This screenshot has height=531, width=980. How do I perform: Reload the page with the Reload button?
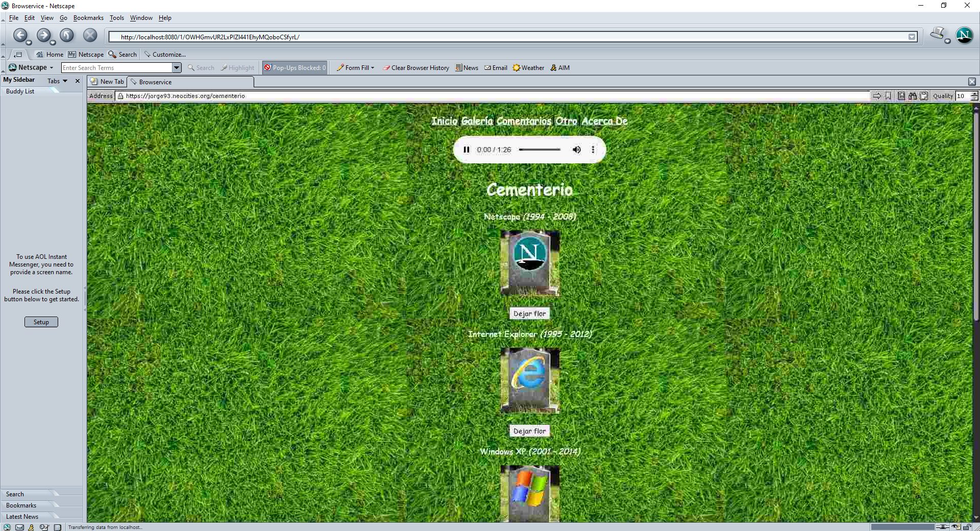pyautogui.click(x=67, y=35)
